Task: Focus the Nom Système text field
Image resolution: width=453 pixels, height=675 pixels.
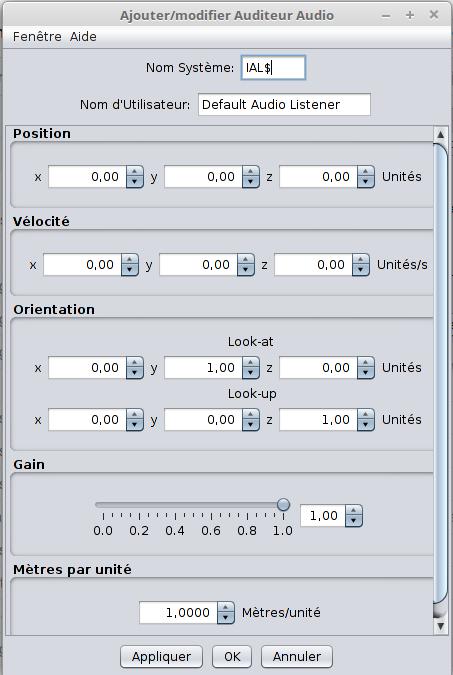Action: 273,68
